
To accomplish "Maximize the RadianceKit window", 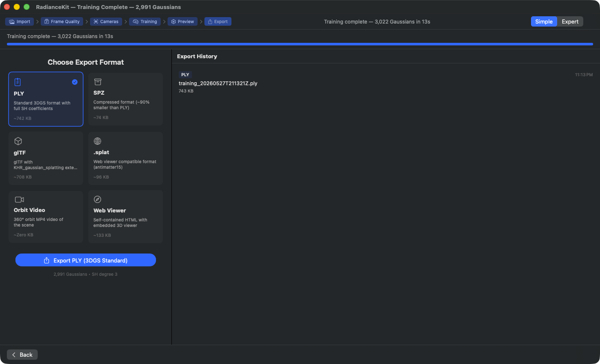I will click(27, 7).
